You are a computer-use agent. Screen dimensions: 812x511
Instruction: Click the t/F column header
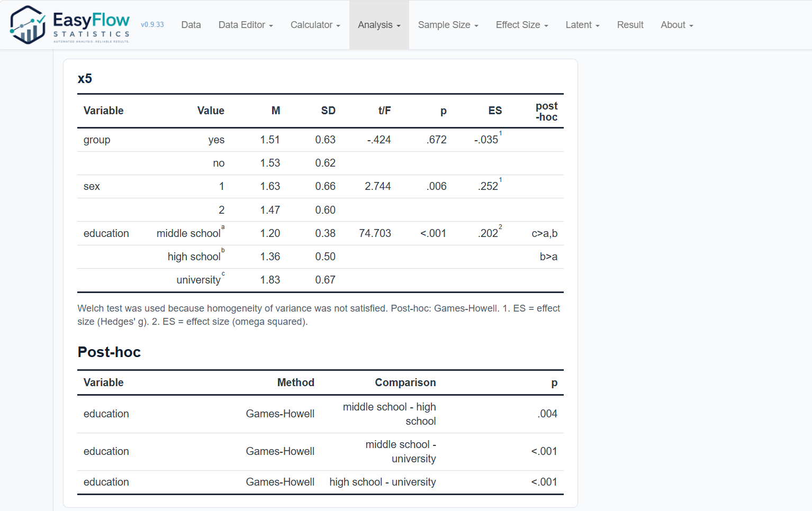pos(384,111)
